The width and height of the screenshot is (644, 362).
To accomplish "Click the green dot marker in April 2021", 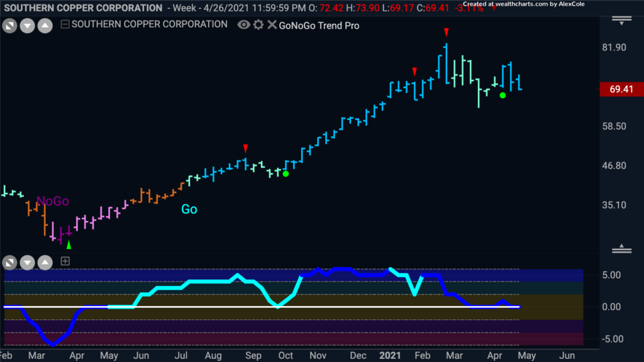I will pos(502,96).
